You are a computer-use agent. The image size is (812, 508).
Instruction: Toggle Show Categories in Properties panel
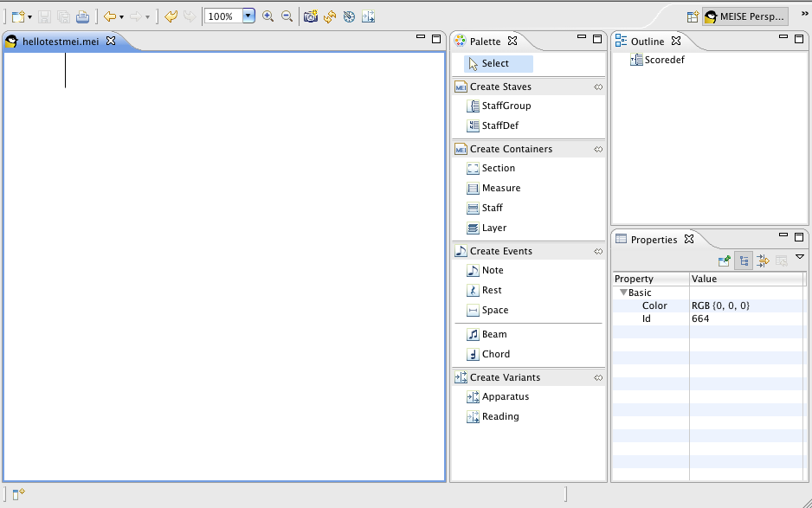(x=744, y=260)
